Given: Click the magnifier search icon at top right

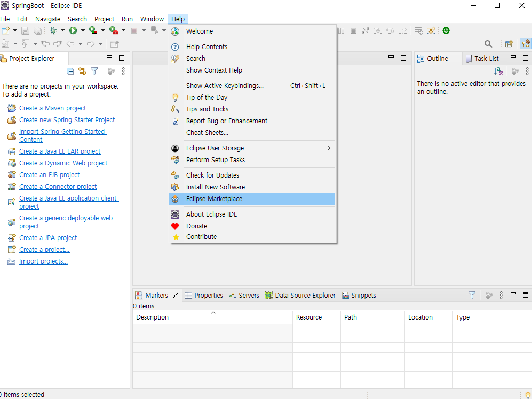Looking at the screenshot, I should pos(488,44).
